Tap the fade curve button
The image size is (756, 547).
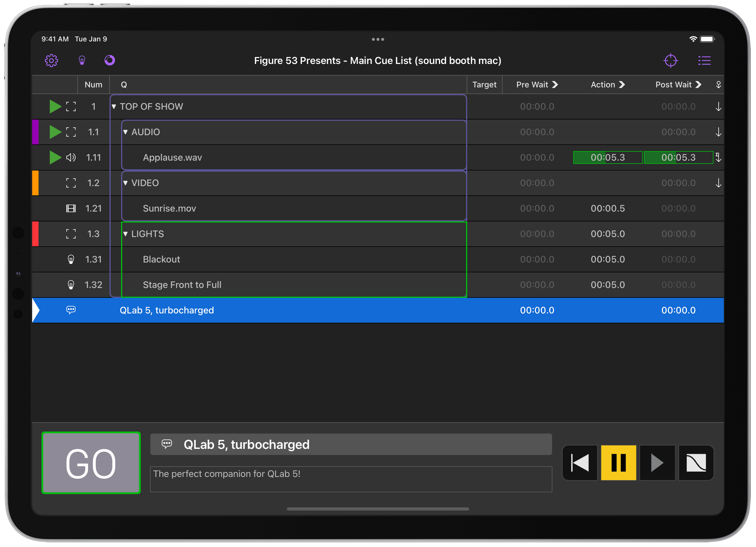click(696, 463)
